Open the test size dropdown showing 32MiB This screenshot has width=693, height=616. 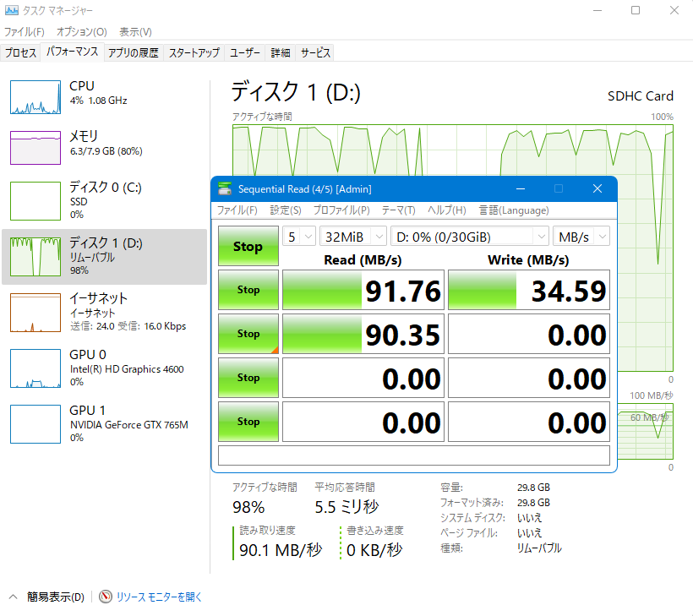click(x=353, y=237)
